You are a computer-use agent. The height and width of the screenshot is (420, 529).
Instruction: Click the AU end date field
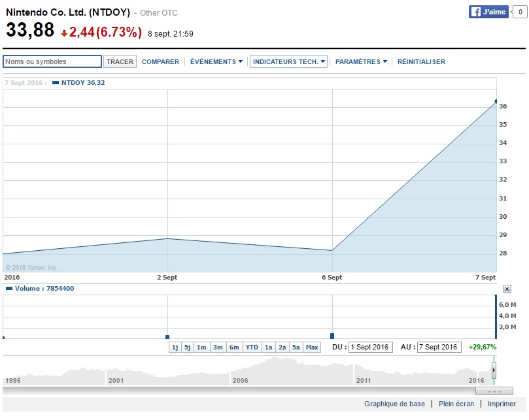coord(439,347)
